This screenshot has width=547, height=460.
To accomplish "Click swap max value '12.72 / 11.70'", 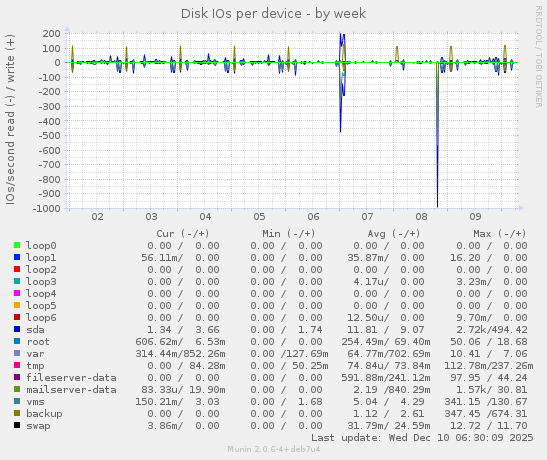I will tap(489, 426).
